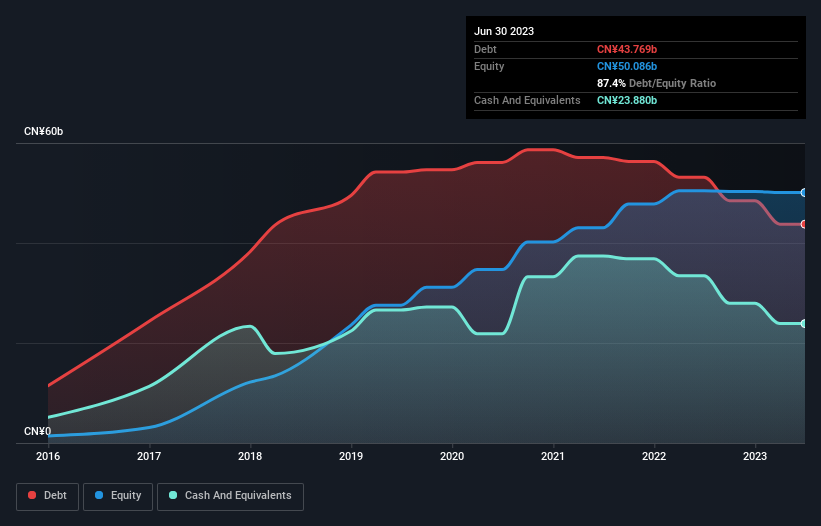This screenshot has width=821, height=526.
Task: Click the CN¥23.880b cash value
Action: 627,100
